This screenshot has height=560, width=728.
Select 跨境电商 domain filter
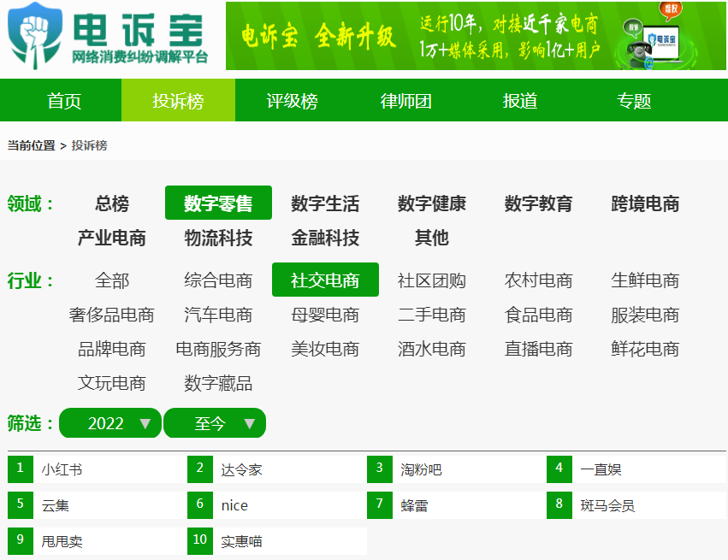(x=645, y=203)
